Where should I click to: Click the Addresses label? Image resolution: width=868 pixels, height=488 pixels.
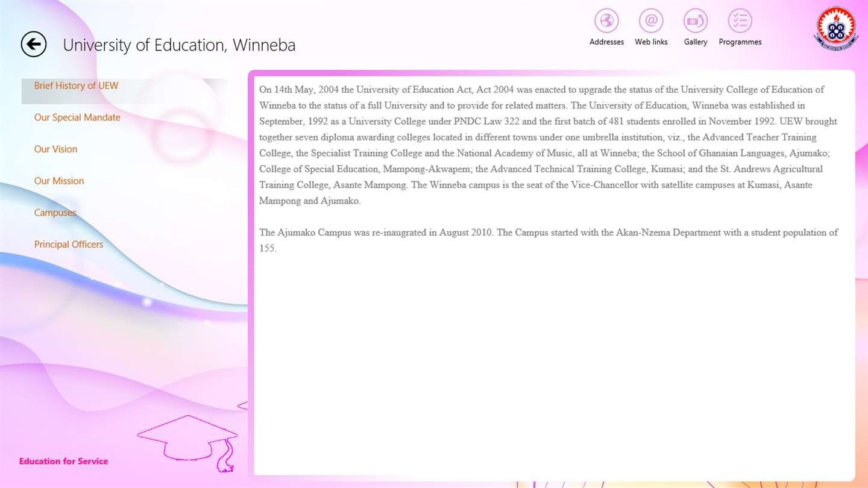click(x=606, y=42)
